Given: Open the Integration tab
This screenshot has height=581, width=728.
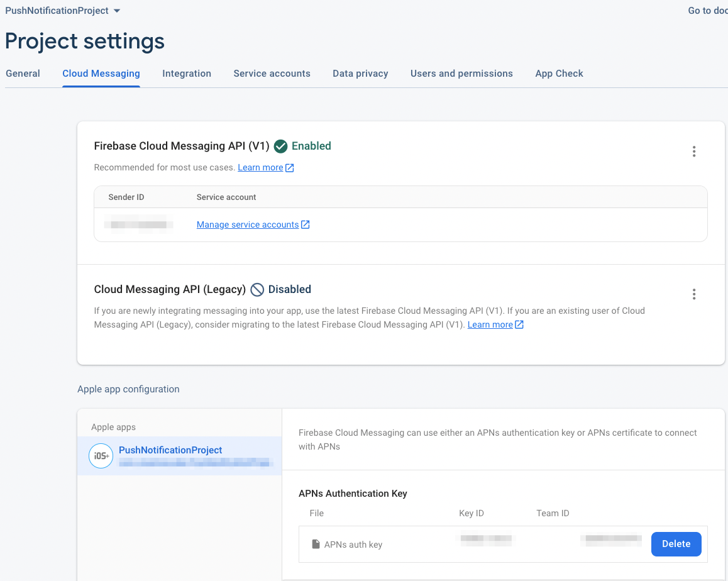Looking at the screenshot, I should pyautogui.click(x=187, y=74).
